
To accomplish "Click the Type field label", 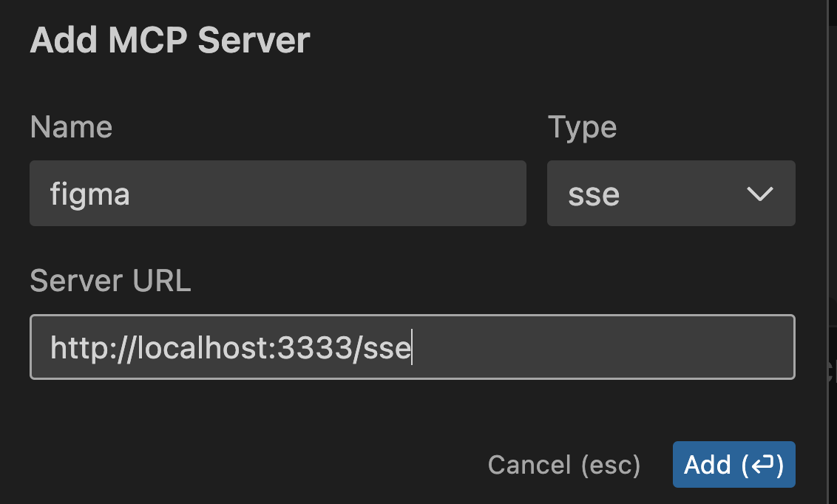I will click(582, 127).
